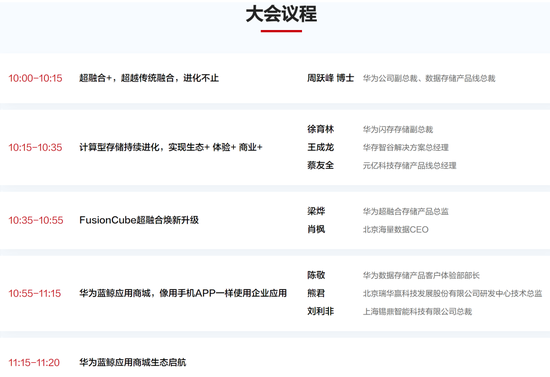The image size is (550, 377).
Task: Select the 10:15-10:35 time slot
Action: (x=35, y=147)
